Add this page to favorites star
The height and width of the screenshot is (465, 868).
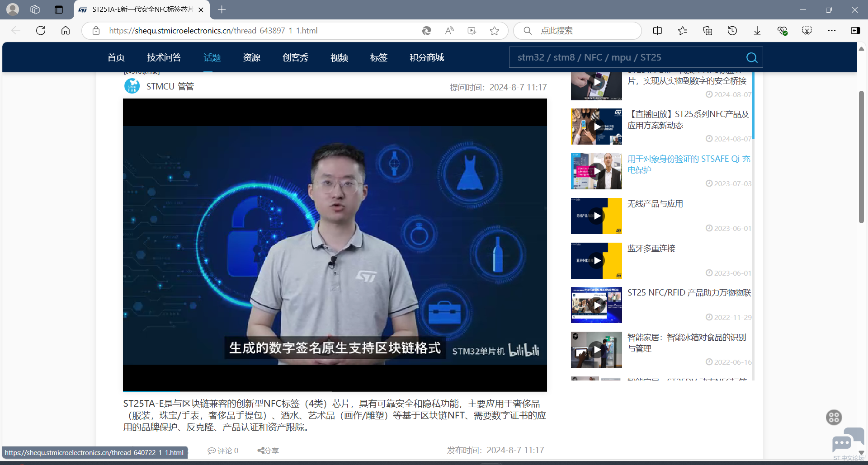click(495, 30)
